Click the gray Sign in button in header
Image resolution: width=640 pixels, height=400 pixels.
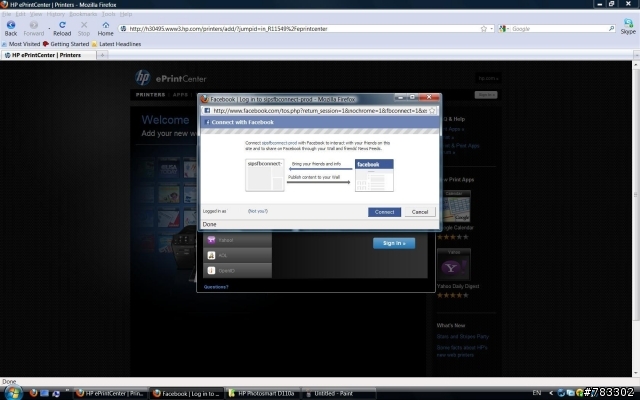486,95
